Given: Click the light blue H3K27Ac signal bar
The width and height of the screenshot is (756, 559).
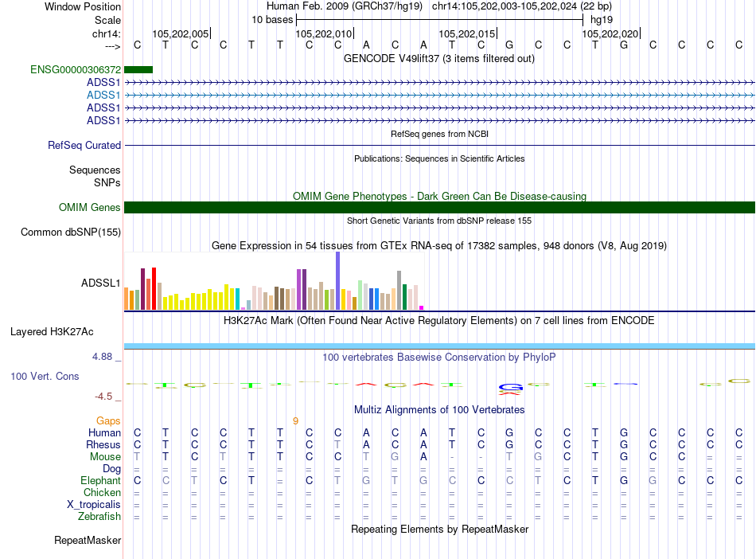Looking at the screenshot, I should pyautogui.click(x=439, y=345).
